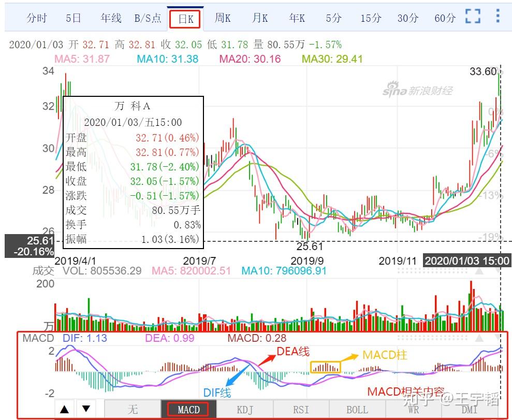The image size is (512, 420).
Task: Click the small up arrow beside the MACD panel
Action: point(480,338)
